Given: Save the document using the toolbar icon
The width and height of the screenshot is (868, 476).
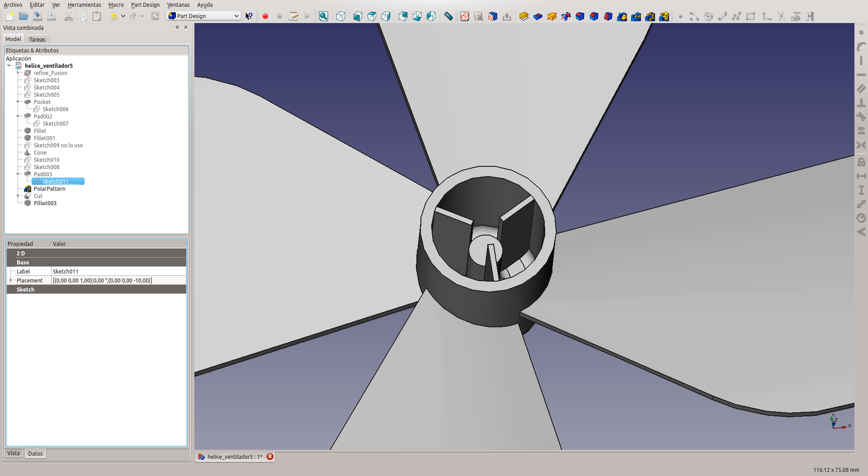Looking at the screenshot, I should (38, 16).
